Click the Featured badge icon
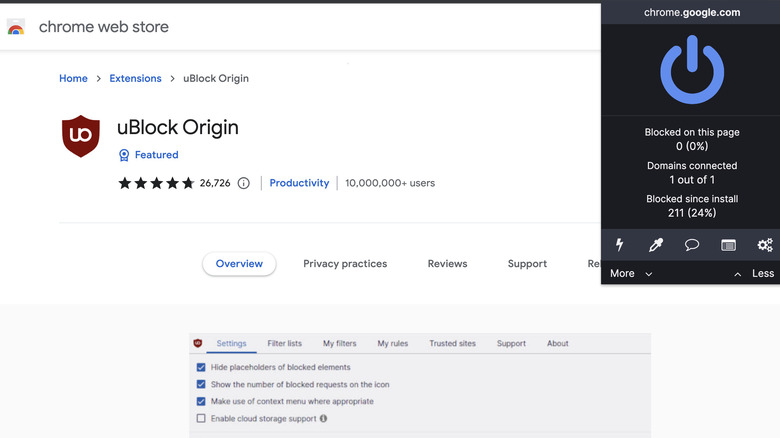The height and width of the screenshot is (438, 780). click(124, 155)
